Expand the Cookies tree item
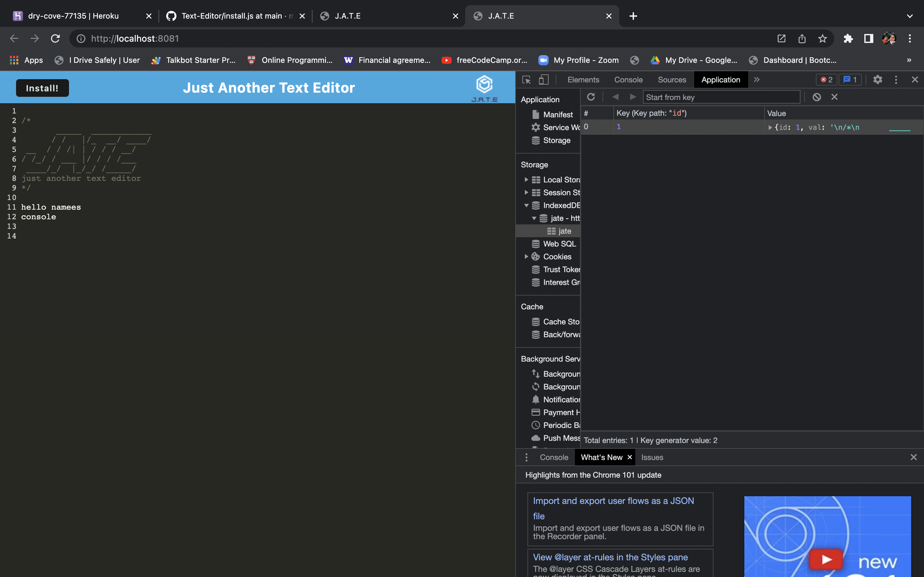Image resolution: width=924 pixels, height=577 pixels. tap(526, 256)
